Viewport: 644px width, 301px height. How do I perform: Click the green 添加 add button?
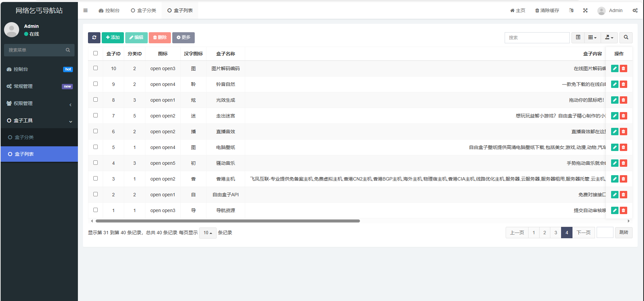(113, 38)
